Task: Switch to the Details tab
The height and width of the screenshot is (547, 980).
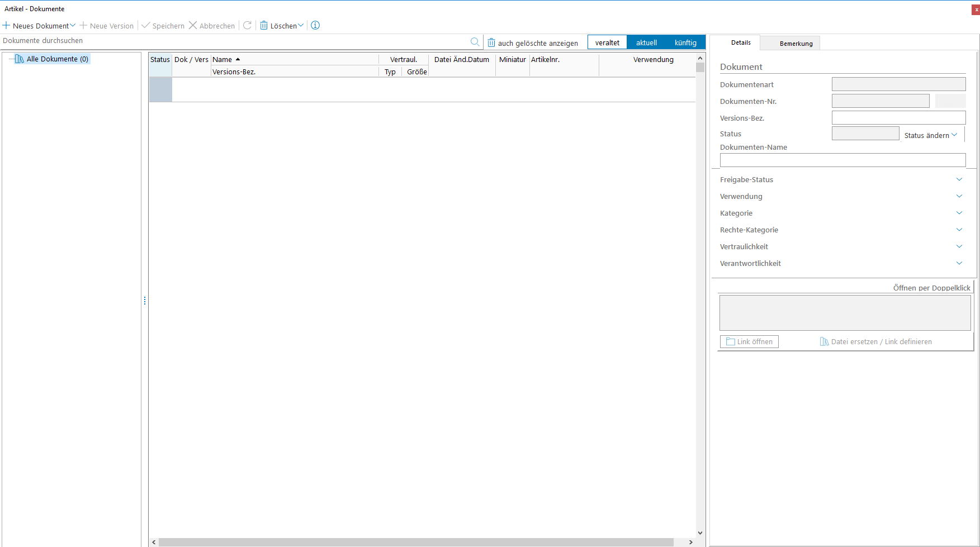Action: pos(741,43)
